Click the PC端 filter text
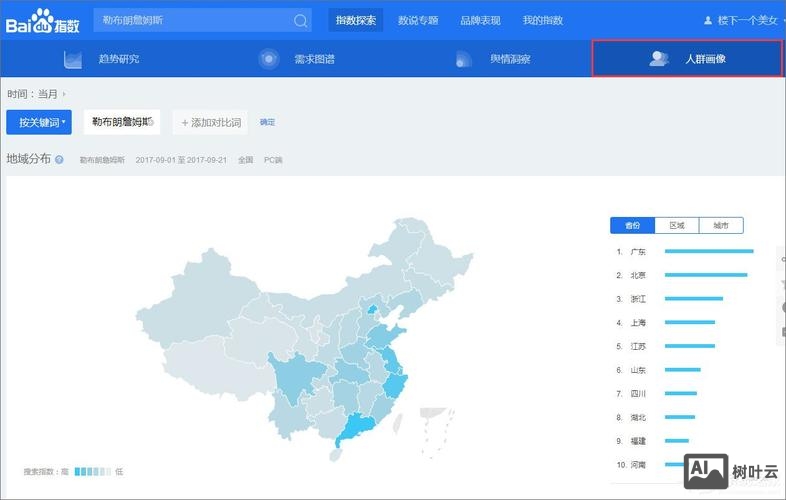 [x=273, y=160]
